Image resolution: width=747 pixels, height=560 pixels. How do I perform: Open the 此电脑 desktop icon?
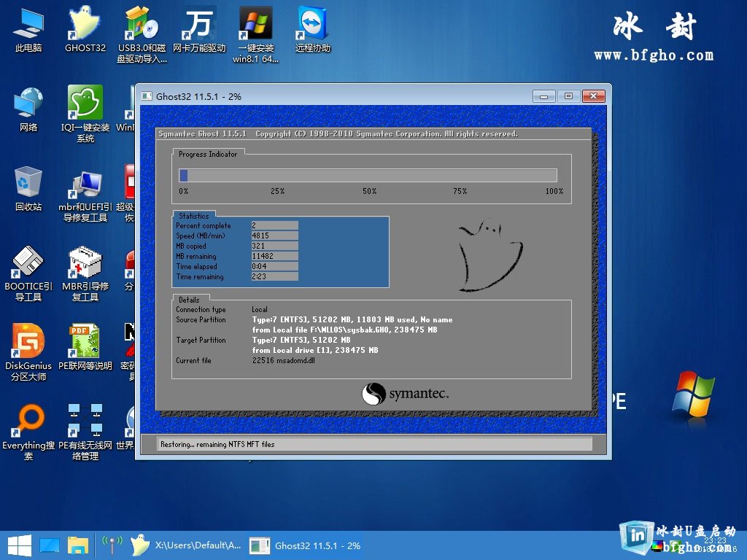click(28, 28)
